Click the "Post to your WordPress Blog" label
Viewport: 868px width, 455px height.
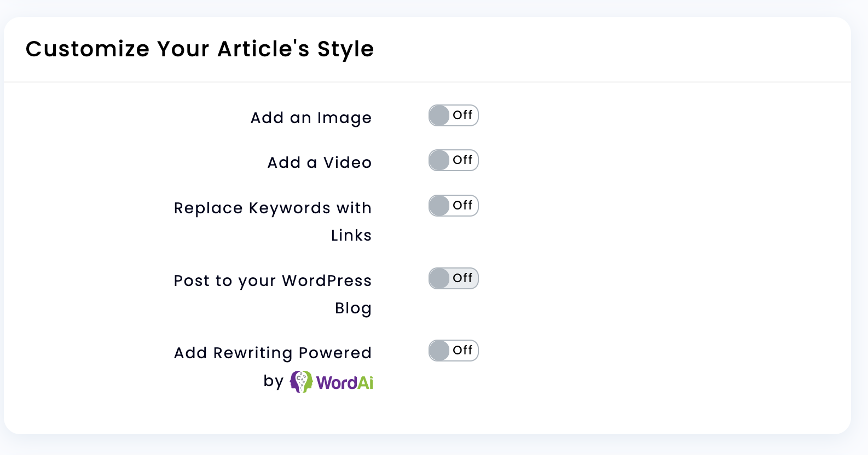[x=273, y=294]
